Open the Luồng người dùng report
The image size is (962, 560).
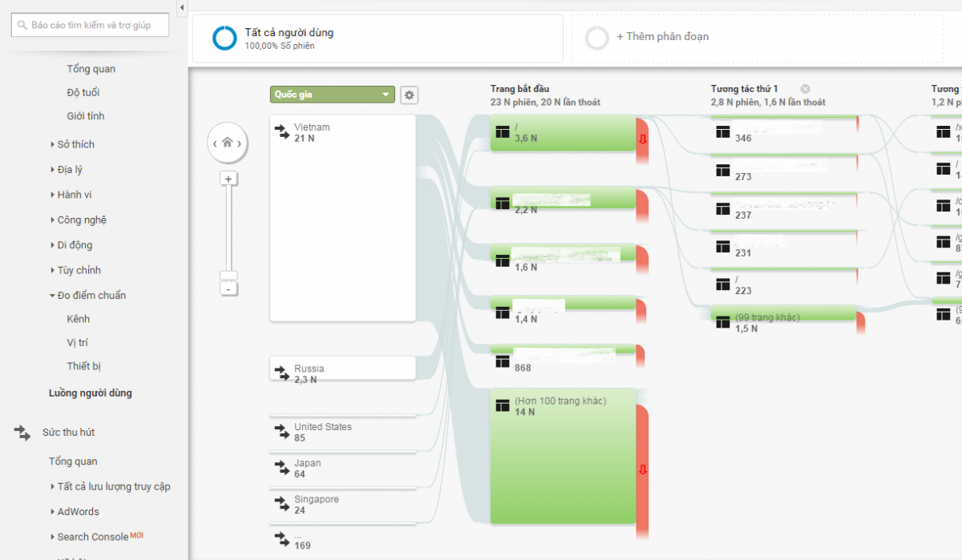90,393
